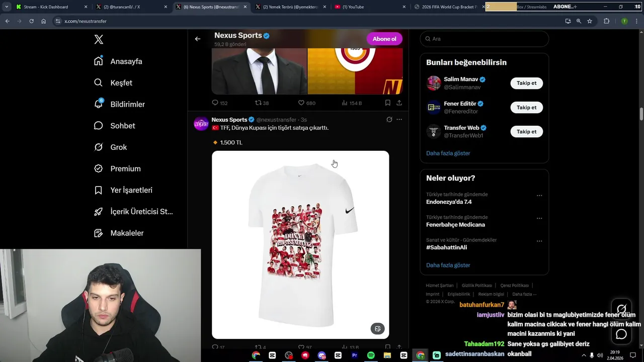Open more options on TFF tişört post
644x362 pixels.
tap(399, 120)
